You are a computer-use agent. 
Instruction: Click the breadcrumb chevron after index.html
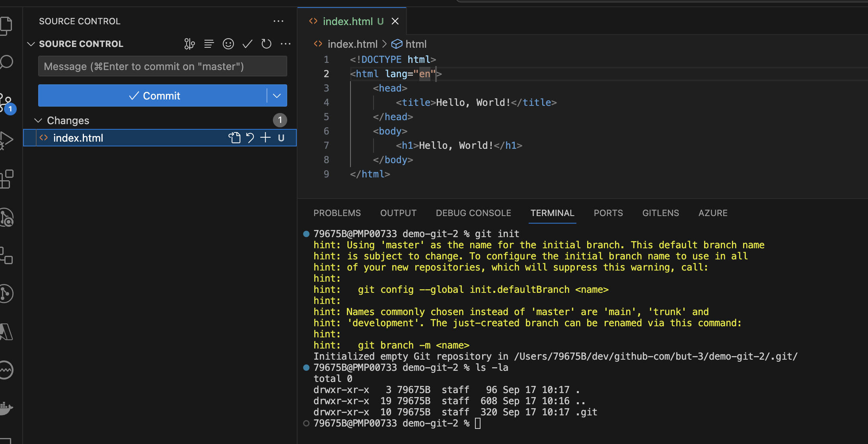tap(384, 44)
